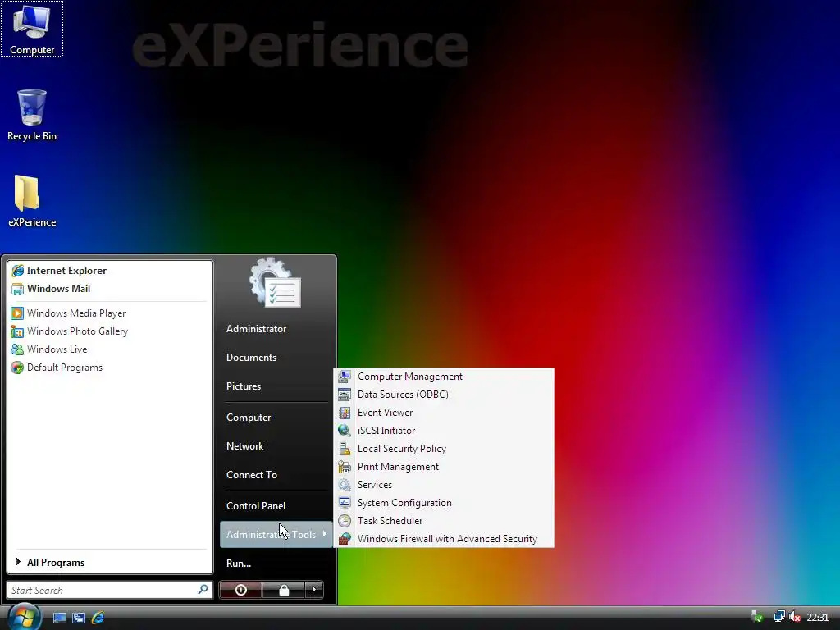Click Show Desktop in Quick Launch

[x=59, y=619]
